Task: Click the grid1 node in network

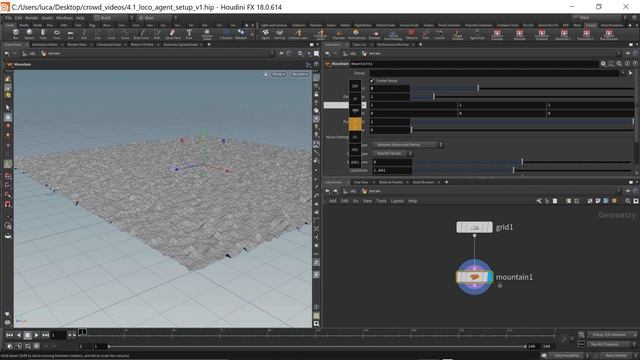Action: coord(474,227)
